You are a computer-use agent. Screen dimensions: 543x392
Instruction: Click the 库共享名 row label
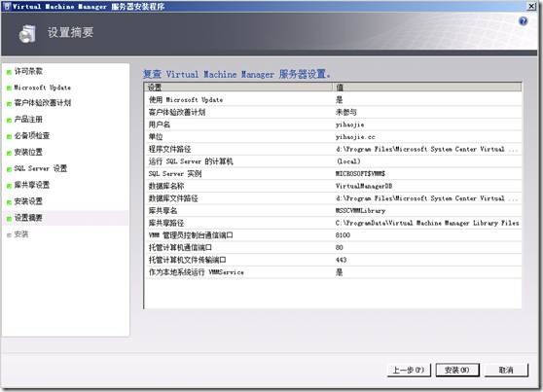(x=163, y=210)
